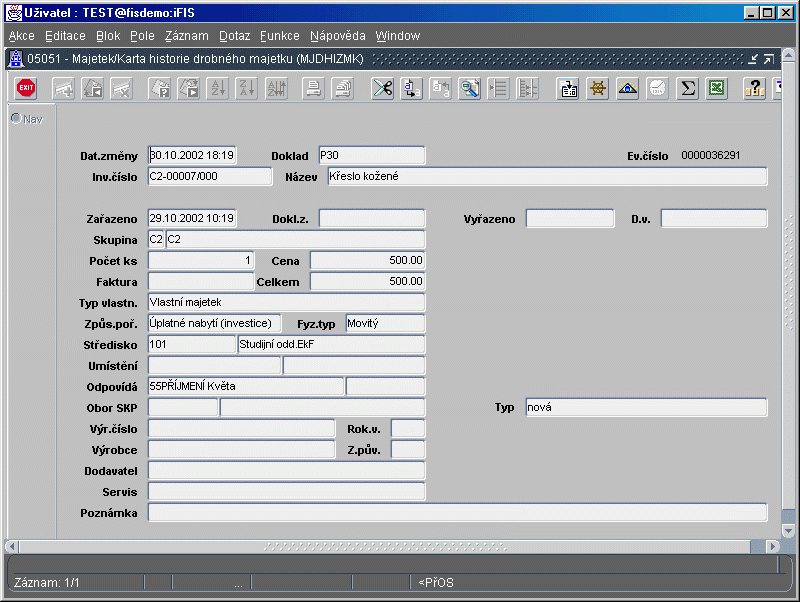Click the red EXIT toolbar icon

coord(27,89)
